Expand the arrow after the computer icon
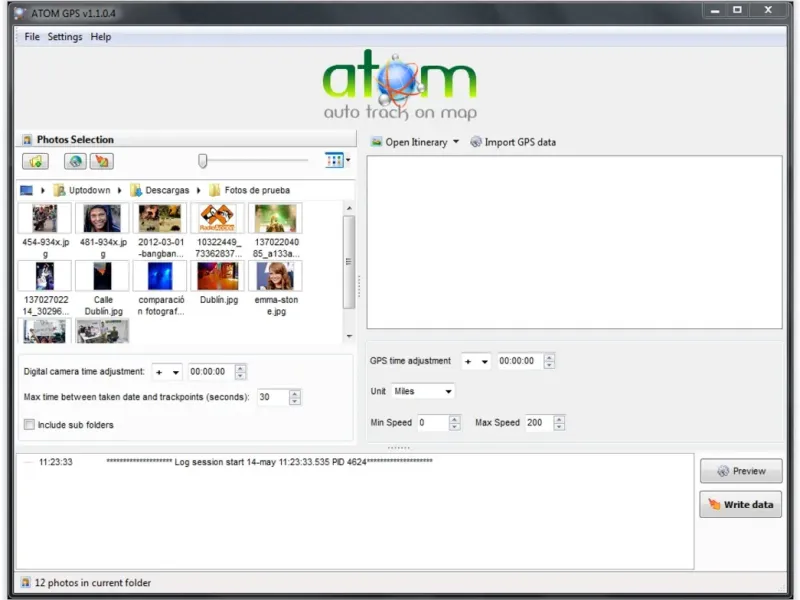The width and height of the screenshot is (800, 600). 43,190
